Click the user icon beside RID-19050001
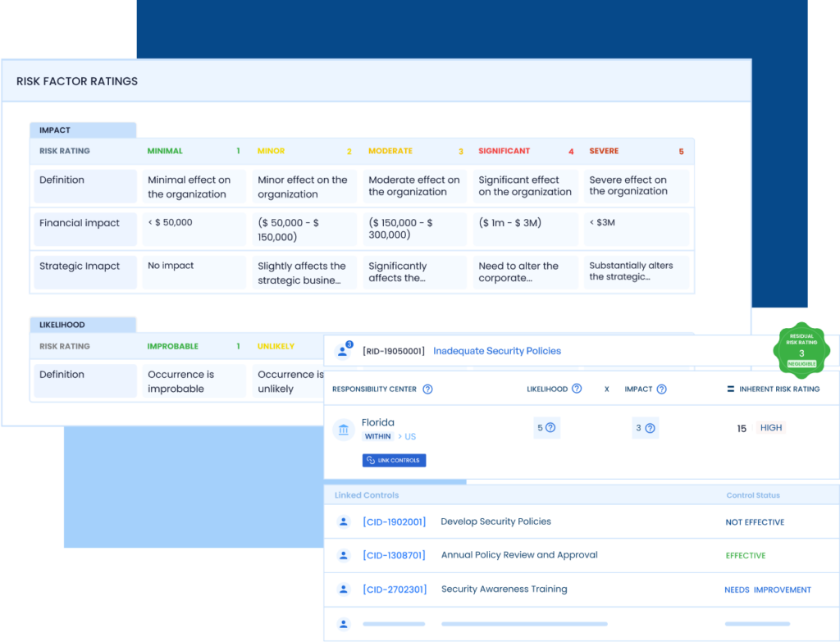Image resolution: width=840 pixels, height=642 pixels. click(x=344, y=351)
